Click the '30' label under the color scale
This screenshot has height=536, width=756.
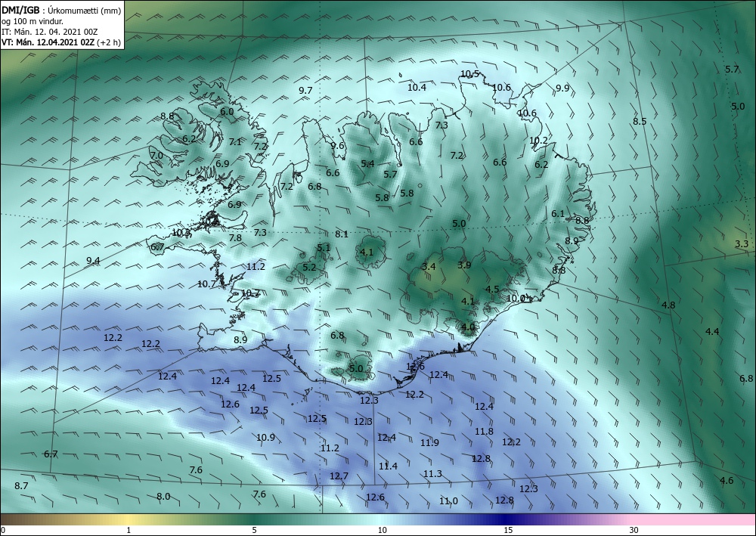click(x=634, y=530)
